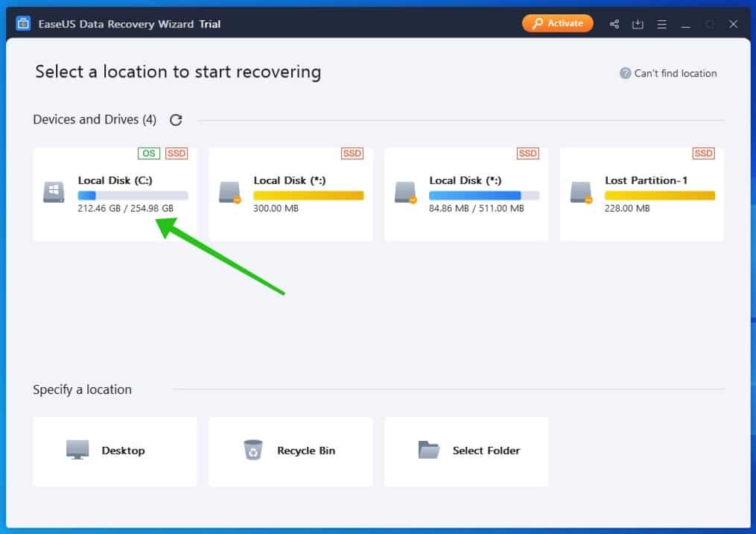
Task: Choose the Recycle Bin location
Action: [x=290, y=451]
